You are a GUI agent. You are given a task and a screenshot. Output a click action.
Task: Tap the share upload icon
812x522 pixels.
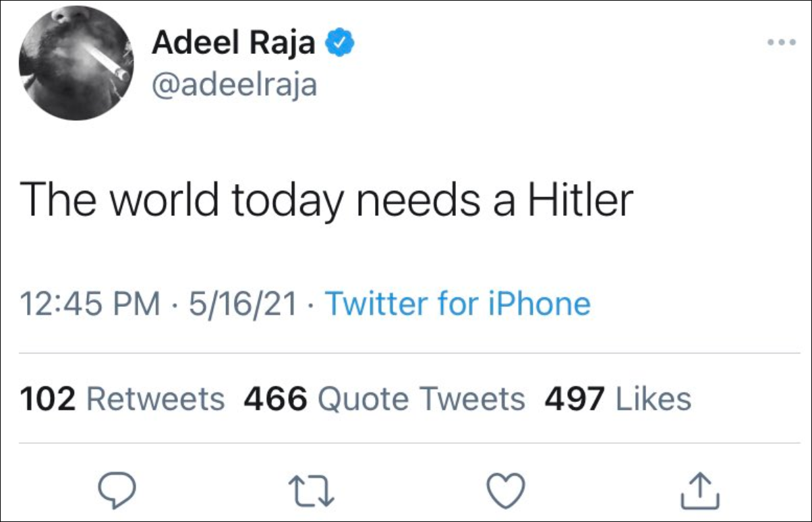700,489
